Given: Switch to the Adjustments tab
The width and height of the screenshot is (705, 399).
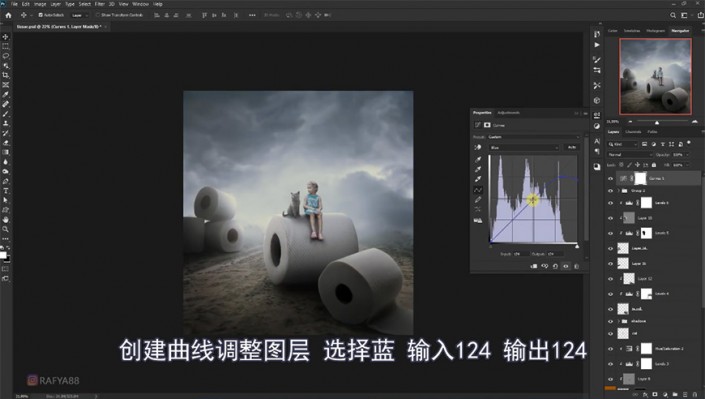Looking at the screenshot, I should (x=509, y=113).
